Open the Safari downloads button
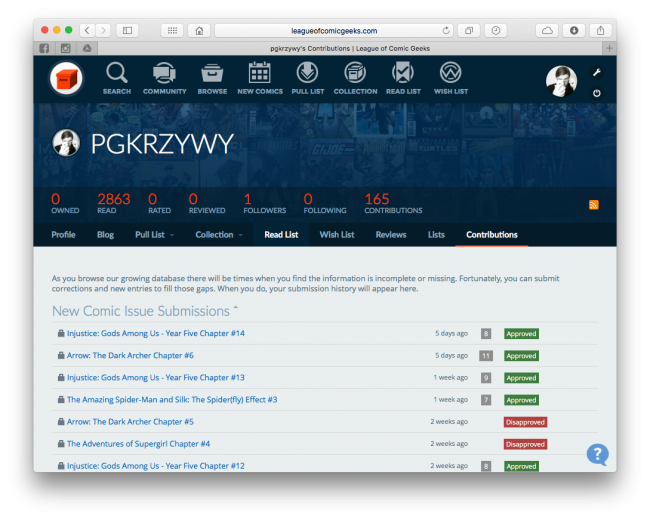Screen dimensions: 650x520 coord(574,31)
